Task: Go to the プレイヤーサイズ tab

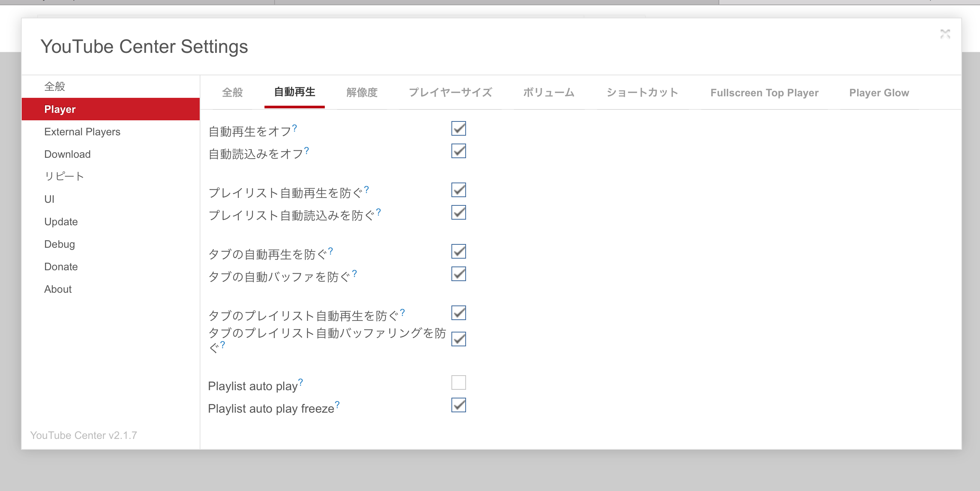Action: (x=450, y=93)
